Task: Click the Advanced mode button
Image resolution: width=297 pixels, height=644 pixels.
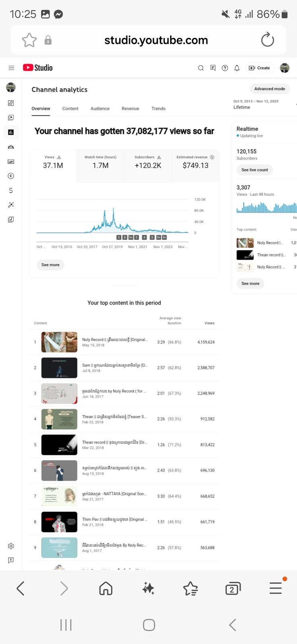Action: pyautogui.click(x=270, y=89)
